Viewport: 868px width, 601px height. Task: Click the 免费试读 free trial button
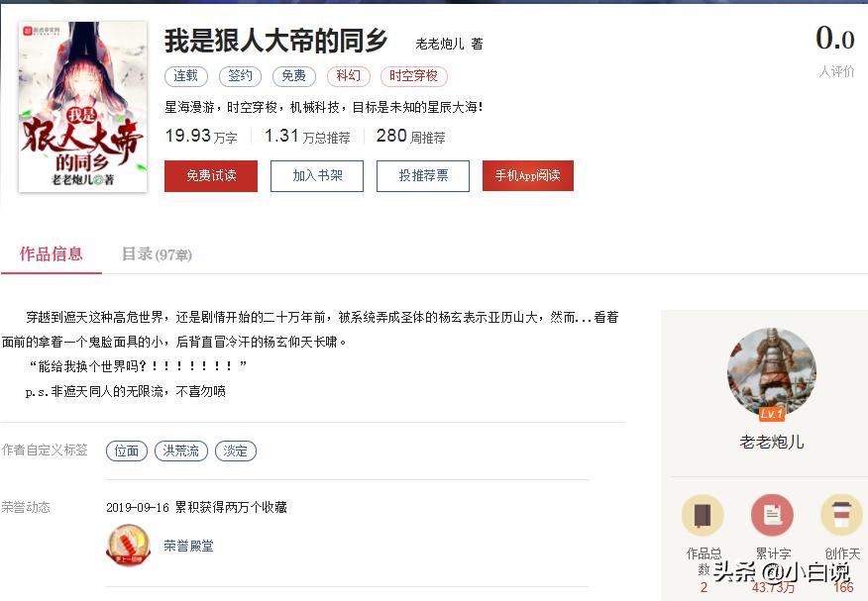click(210, 174)
